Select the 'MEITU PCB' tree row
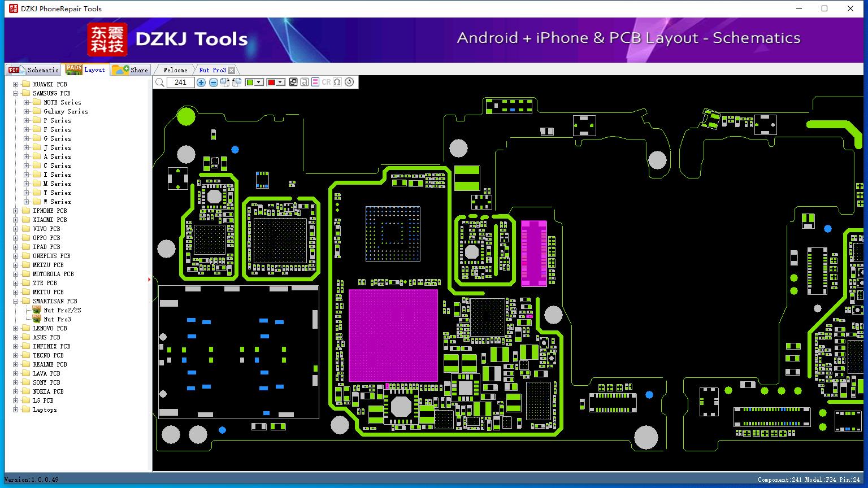This screenshot has width=868, height=488. pyautogui.click(x=48, y=292)
